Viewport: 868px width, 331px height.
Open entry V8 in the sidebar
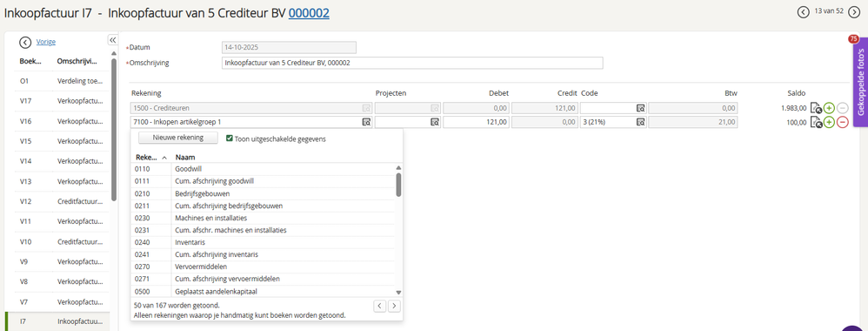tap(62, 281)
